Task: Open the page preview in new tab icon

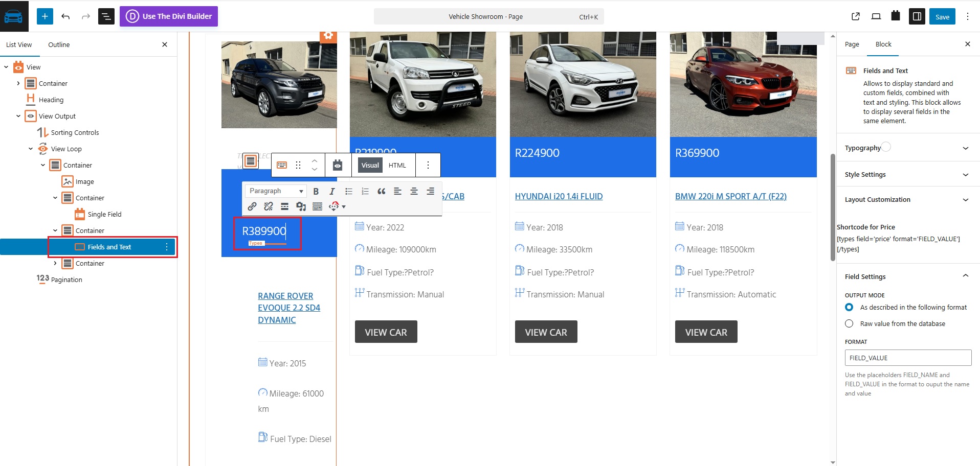Action: [x=856, y=16]
